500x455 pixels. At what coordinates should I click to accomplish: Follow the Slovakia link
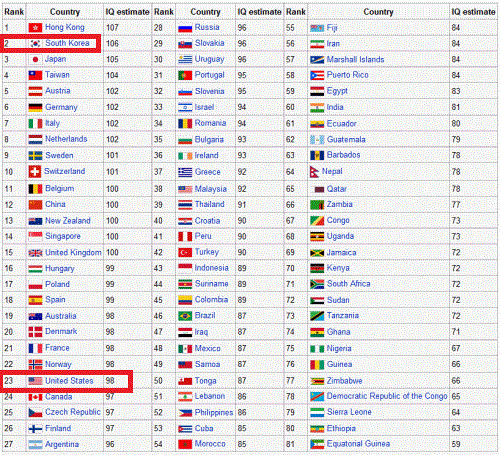[x=209, y=43]
